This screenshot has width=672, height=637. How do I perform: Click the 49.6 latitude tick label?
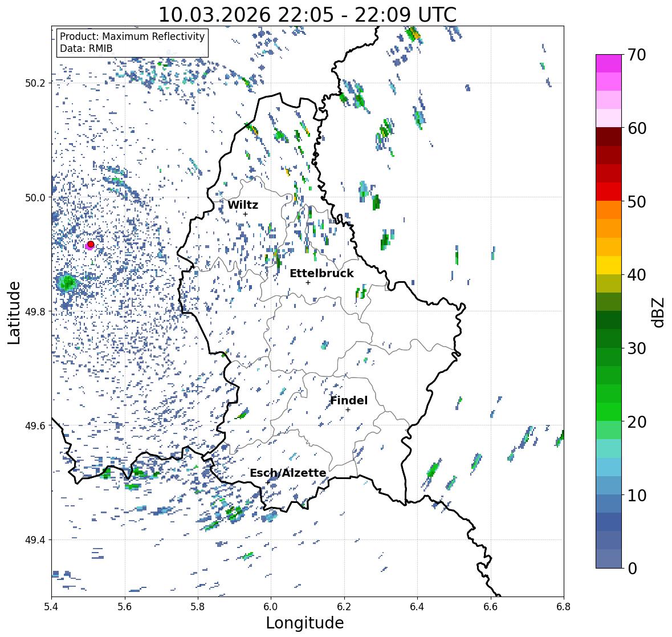[35, 425]
